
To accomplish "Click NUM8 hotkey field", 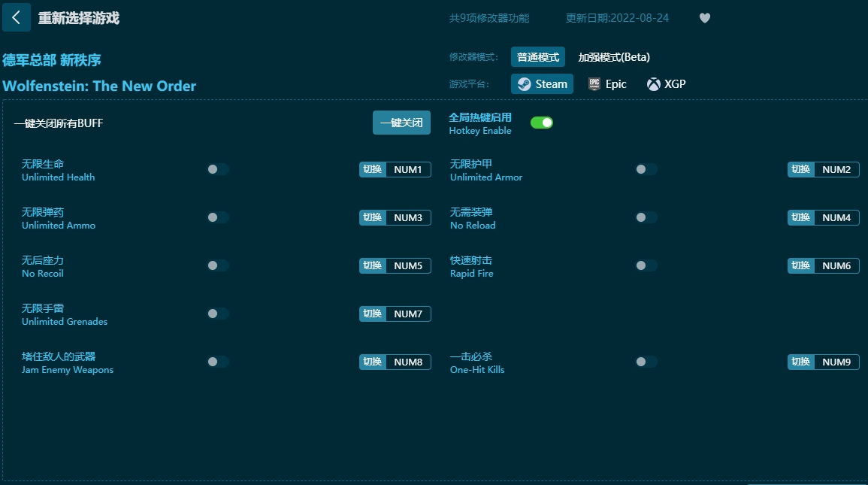I will (409, 362).
